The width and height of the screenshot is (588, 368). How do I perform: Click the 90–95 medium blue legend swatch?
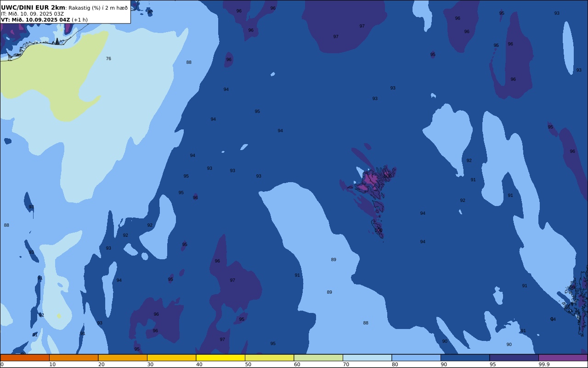tap(465, 357)
